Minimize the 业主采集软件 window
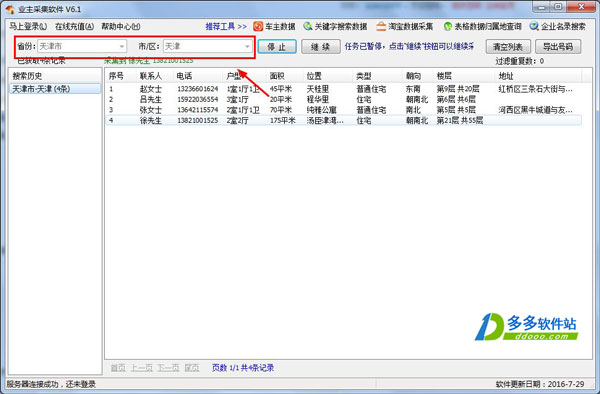Image resolution: width=600 pixels, height=394 pixels. pos(541,7)
